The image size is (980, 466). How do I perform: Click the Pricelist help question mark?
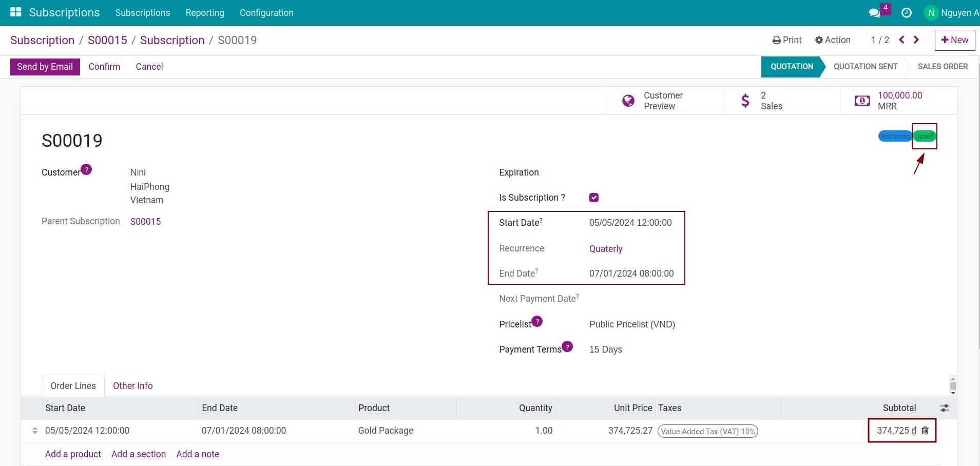coord(537,321)
